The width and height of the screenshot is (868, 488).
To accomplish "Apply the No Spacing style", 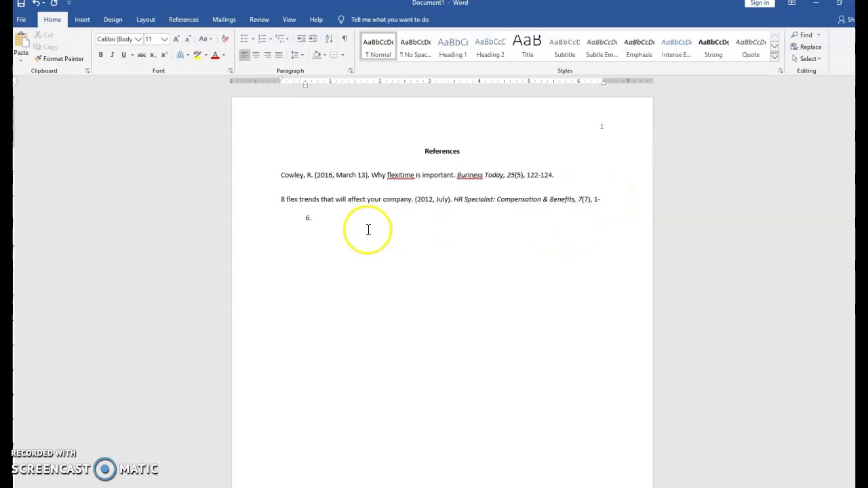I will pos(416,47).
